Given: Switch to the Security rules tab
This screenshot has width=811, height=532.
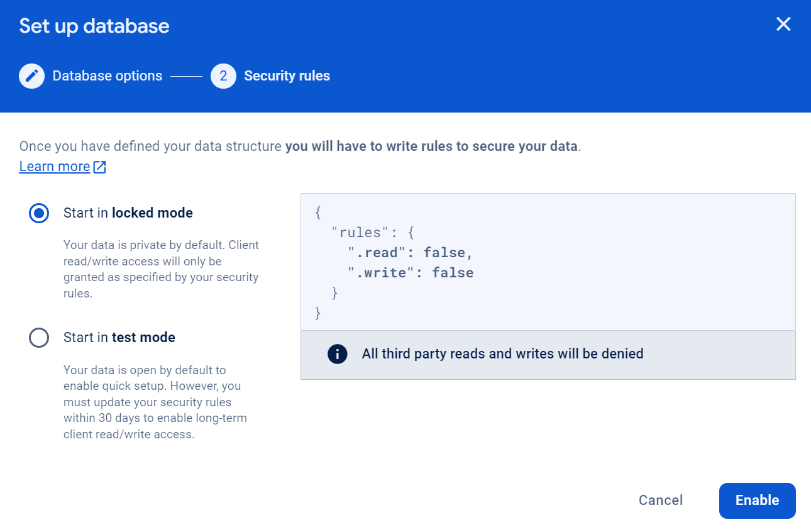Looking at the screenshot, I should click(287, 75).
